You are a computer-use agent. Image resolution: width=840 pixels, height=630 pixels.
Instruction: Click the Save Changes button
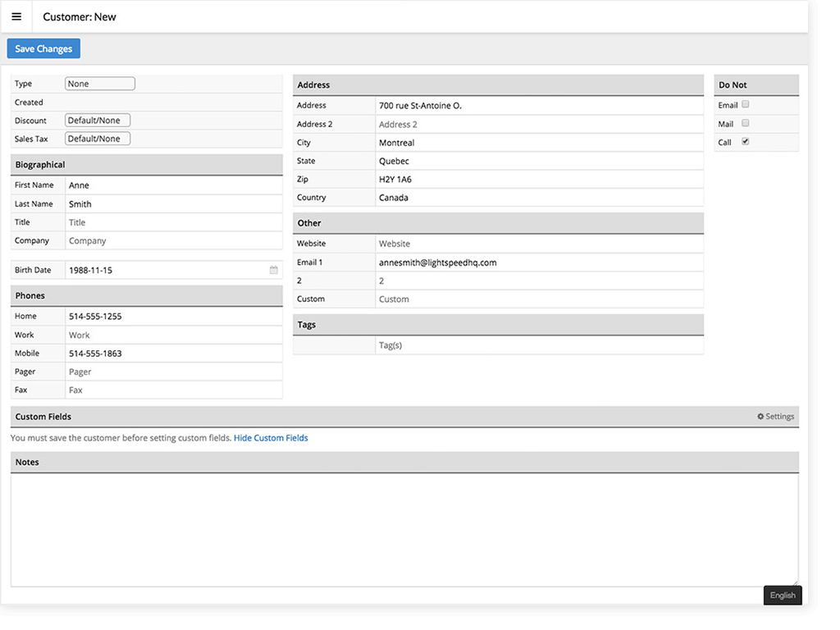pos(43,48)
